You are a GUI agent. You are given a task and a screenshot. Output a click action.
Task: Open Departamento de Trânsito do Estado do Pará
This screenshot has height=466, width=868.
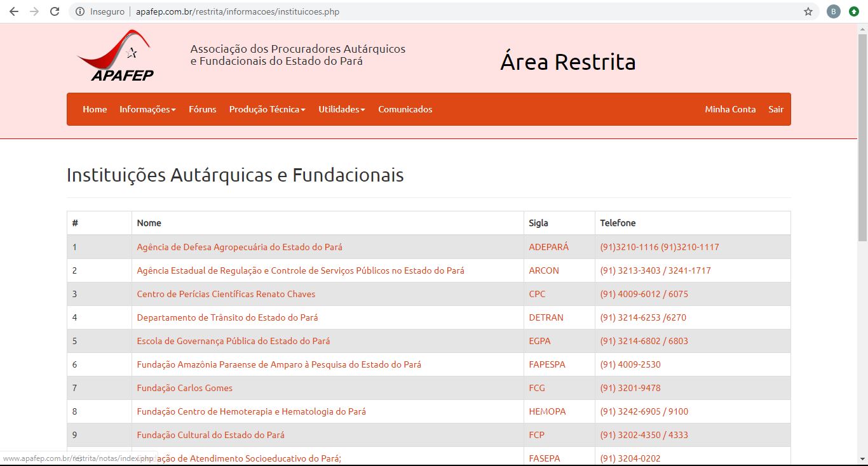[227, 317]
